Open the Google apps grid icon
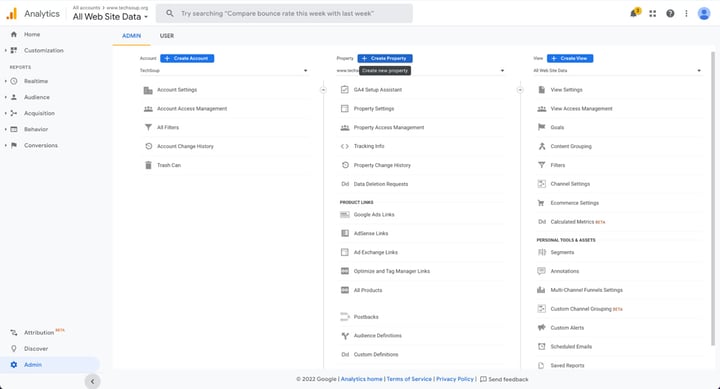720x389 pixels. pyautogui.click(x=652, y=14)
